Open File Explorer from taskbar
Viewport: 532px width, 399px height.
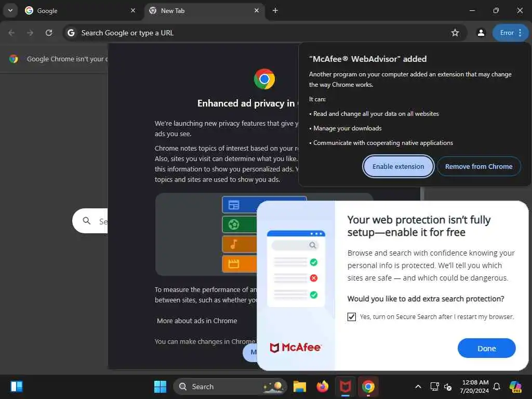click(300, 387)
